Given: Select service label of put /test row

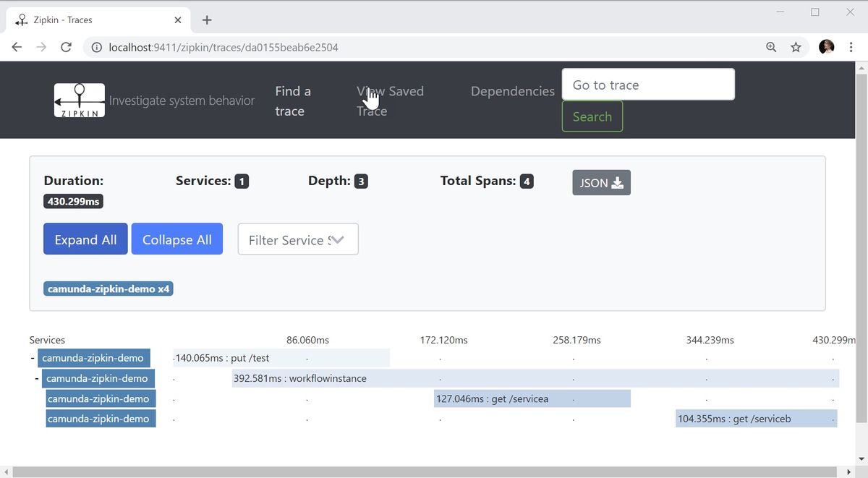Looking at the screenshot, I should click(x=93, y=358).
